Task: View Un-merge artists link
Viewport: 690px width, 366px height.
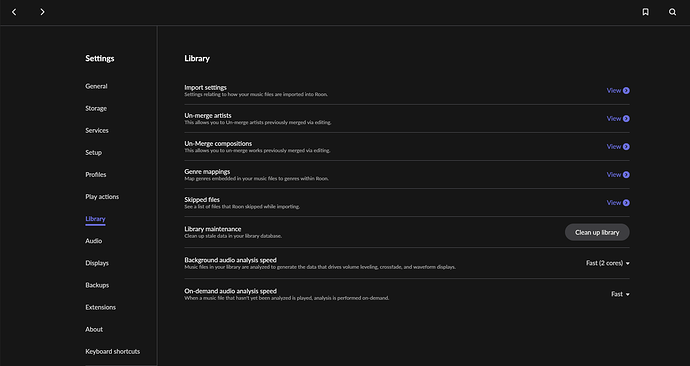Action: coord(614,119)
